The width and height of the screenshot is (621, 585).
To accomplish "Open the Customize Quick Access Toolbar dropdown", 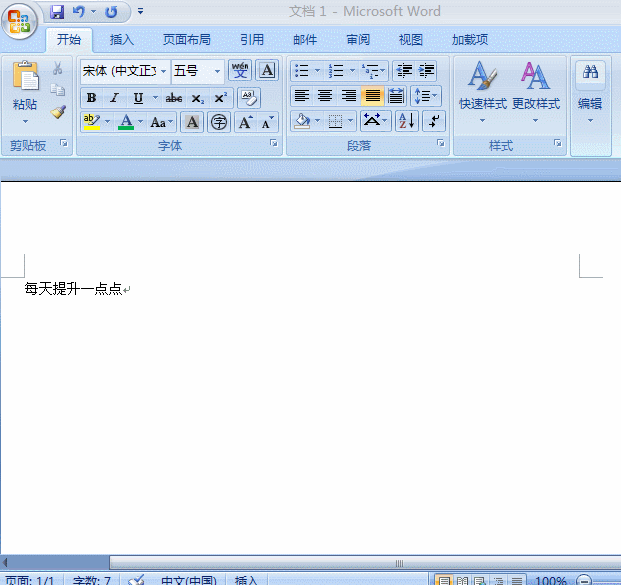I will tap(140, 11).
